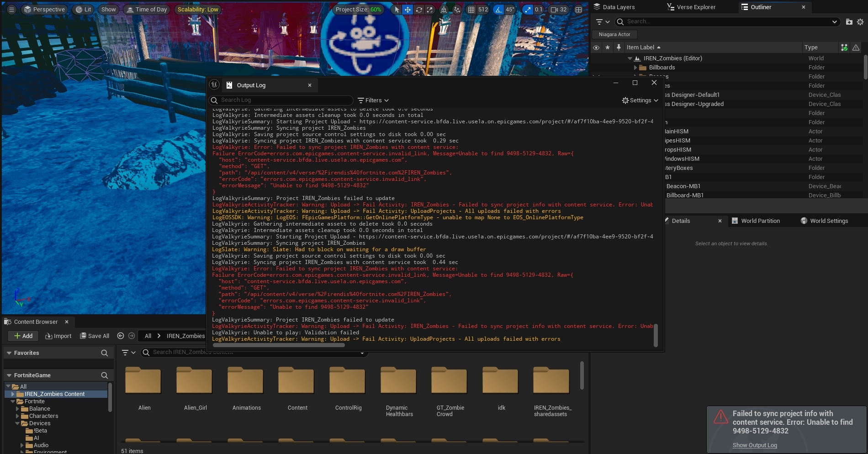868x454 pixels.
Task: Click the Show Output Log link
Action: click(755, 445)
